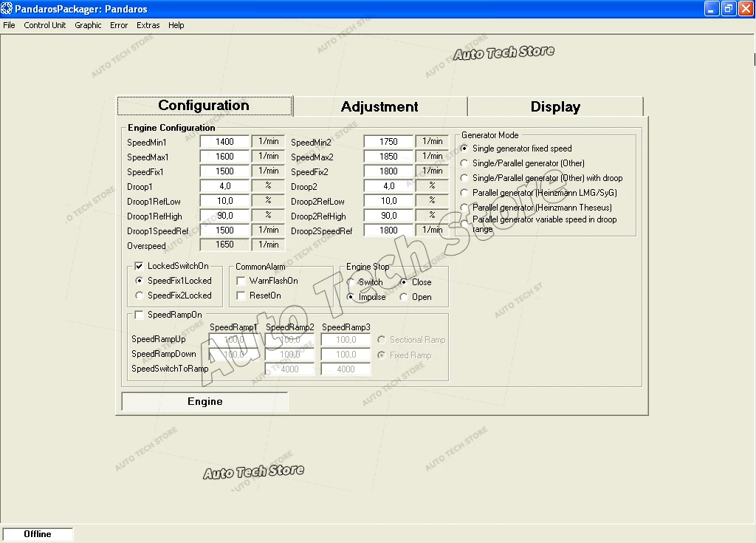
Task: Click the SpeedFix1 value field
Action: 224,171
